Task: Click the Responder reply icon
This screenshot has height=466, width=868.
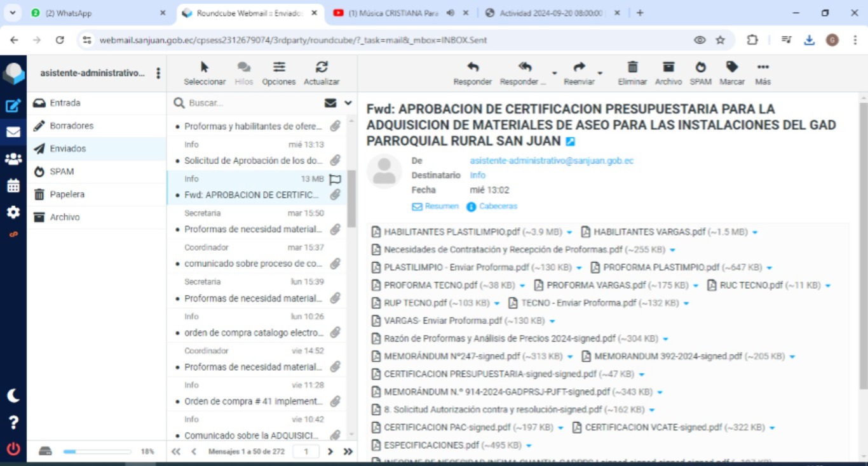Action: 472,67
